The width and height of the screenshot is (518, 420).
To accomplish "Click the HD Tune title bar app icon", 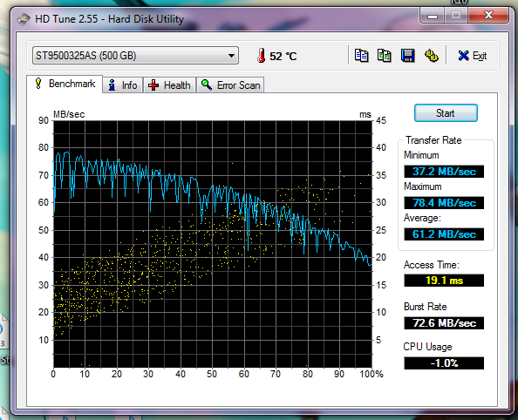I will click(24, 19).
